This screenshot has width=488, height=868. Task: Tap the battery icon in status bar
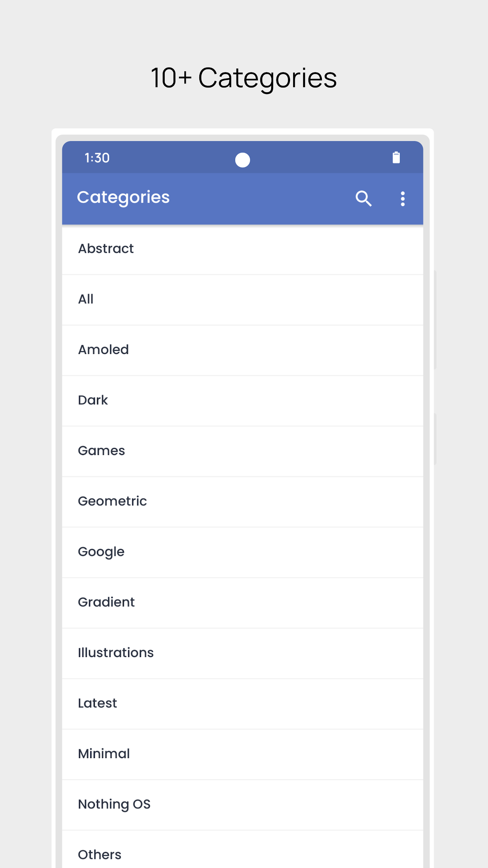click(396, 158)
